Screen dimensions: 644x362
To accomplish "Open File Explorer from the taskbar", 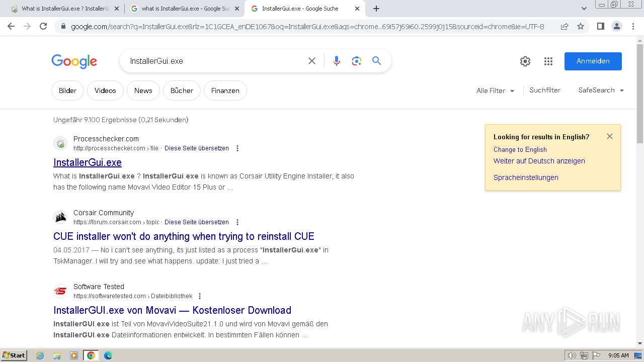I will (x=57, y=355).
